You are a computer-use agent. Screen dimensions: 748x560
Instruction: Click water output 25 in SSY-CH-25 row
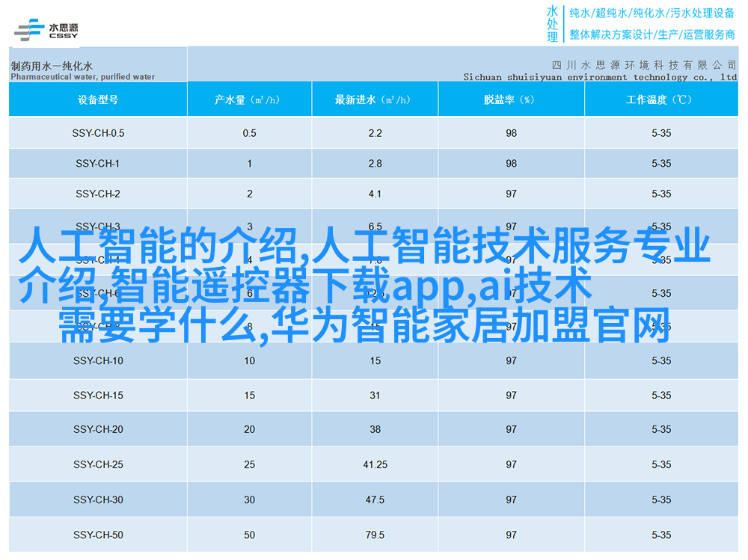(x=250, y=464)
